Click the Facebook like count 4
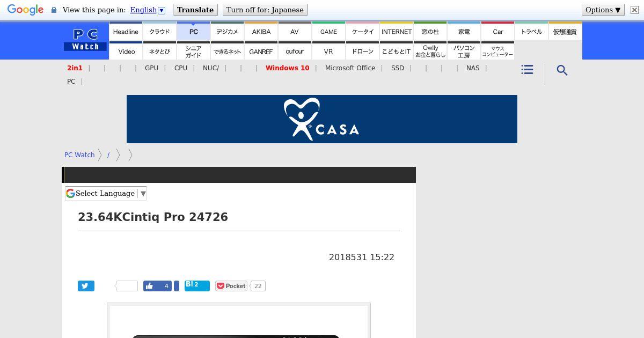Viewport: 644px width, 338px height. (x=166, y=286)
